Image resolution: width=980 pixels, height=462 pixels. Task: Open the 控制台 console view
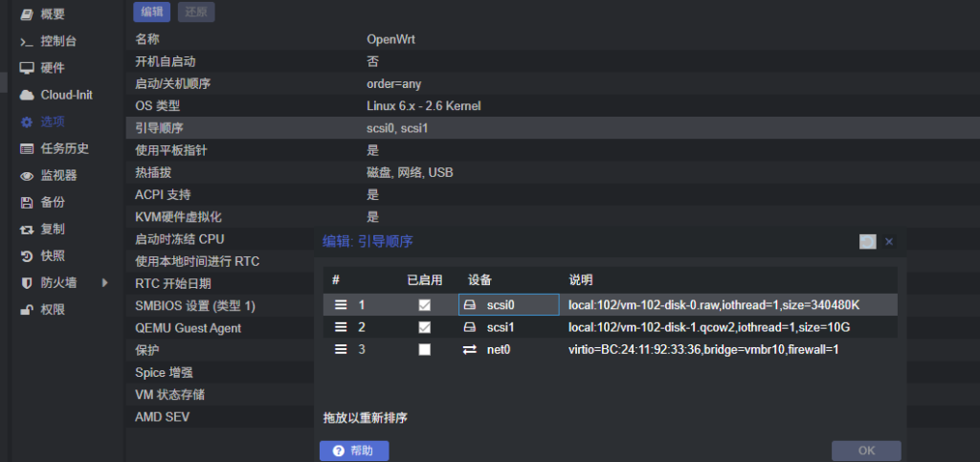pyautogui.click(x=57, y=41)
